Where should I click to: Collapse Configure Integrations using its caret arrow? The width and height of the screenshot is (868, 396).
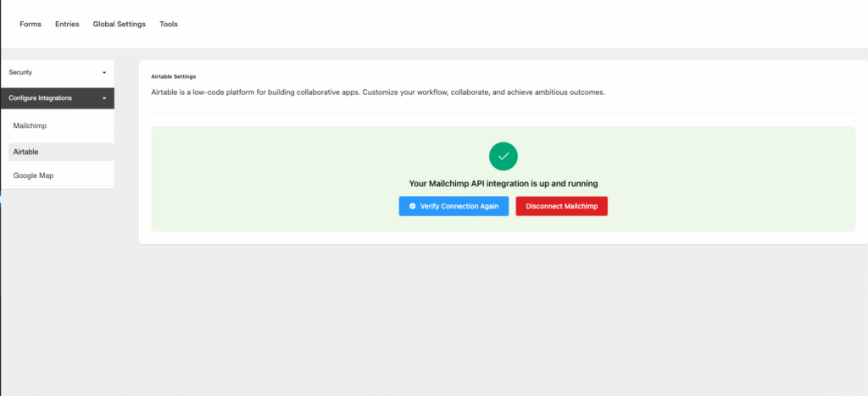(104, 98)
